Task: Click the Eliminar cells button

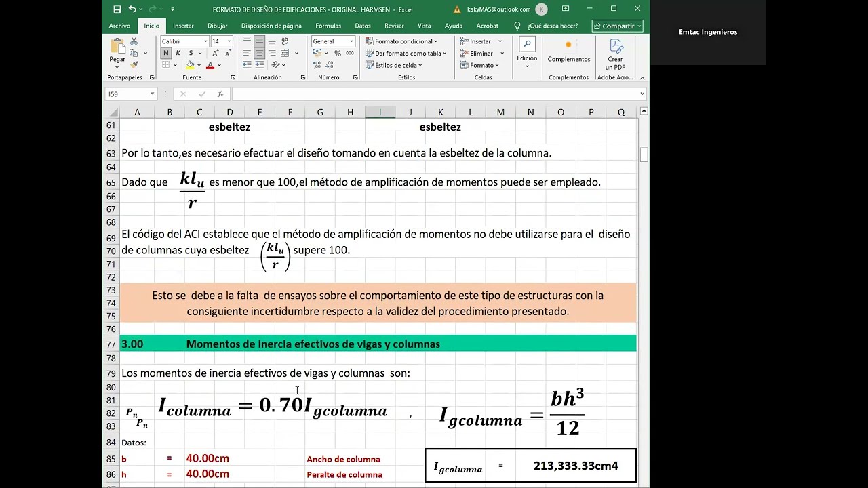Action: (x=481, y=53)
